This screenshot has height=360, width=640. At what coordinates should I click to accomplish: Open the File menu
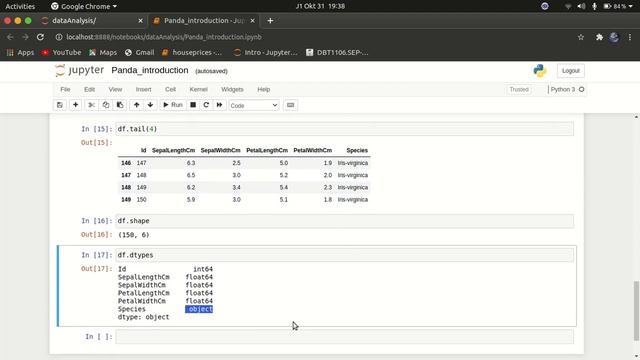coord(65,89)
